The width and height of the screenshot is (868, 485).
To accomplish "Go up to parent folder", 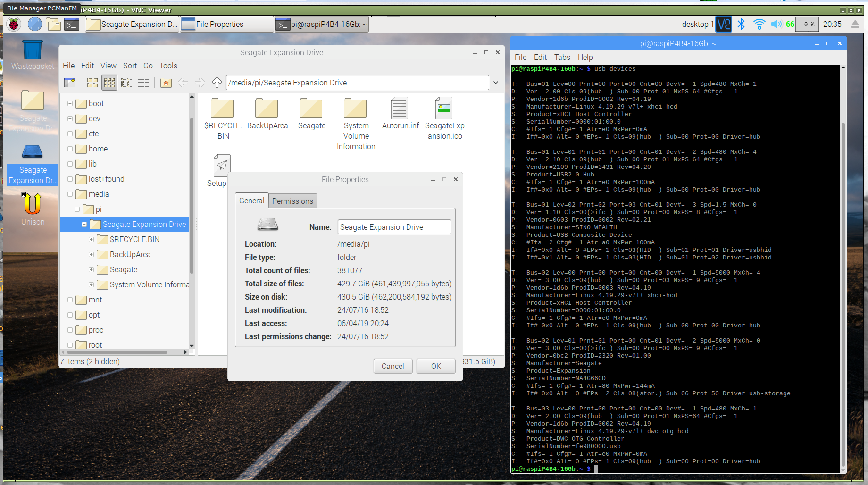I will click(217, 83).
